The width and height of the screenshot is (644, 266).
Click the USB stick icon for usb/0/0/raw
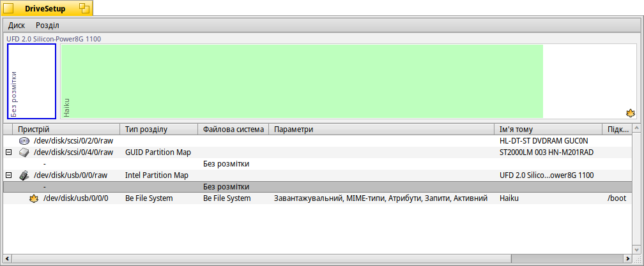pyautogui.click(x=24, y=175)
